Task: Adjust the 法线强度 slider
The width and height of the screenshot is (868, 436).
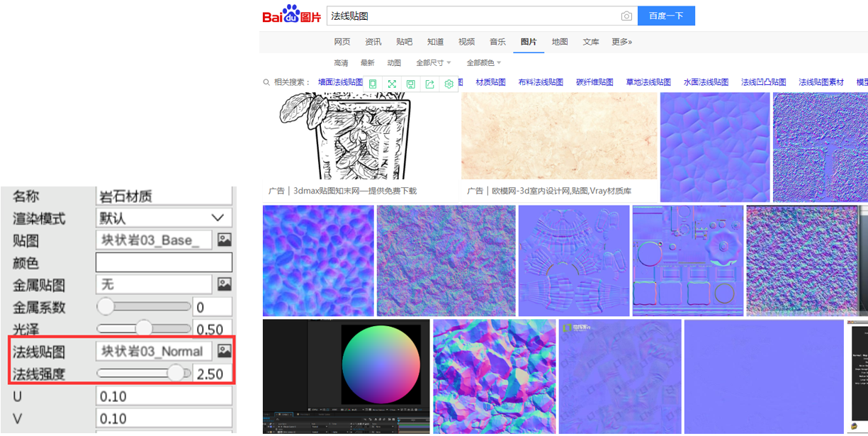Action: [x=144, y=373]
